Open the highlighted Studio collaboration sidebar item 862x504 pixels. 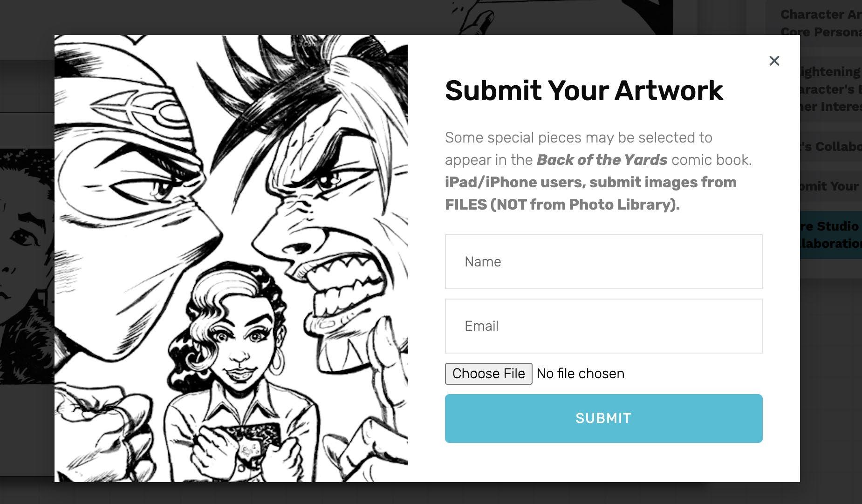(x=830, y=235)
